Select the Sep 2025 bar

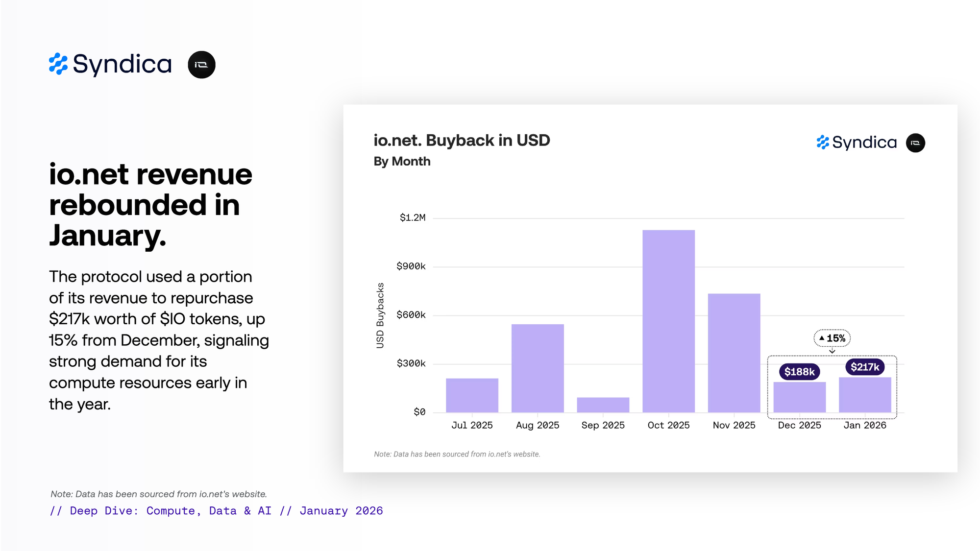603,405
